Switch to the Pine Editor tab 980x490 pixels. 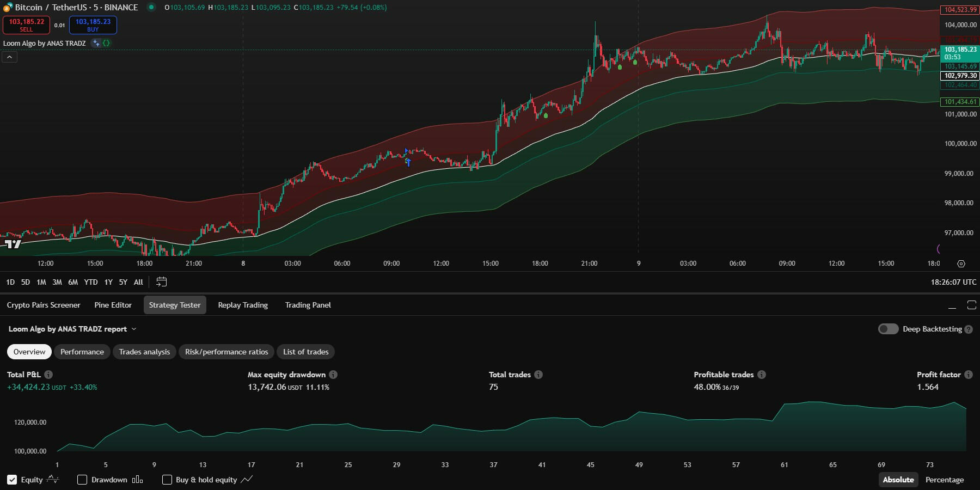click(113, 305)
